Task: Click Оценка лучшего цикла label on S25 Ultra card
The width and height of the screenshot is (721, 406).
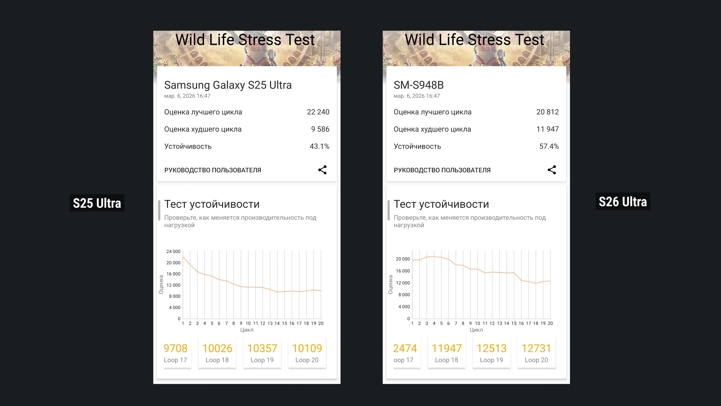Action: 203,112
